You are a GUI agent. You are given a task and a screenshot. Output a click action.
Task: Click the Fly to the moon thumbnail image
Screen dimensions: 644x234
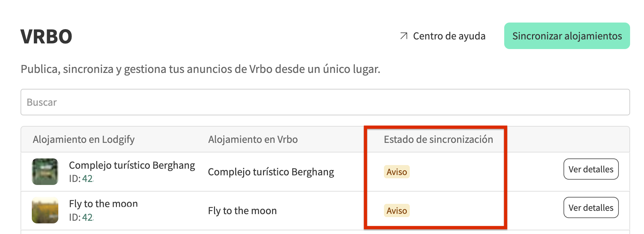(45, 210)
